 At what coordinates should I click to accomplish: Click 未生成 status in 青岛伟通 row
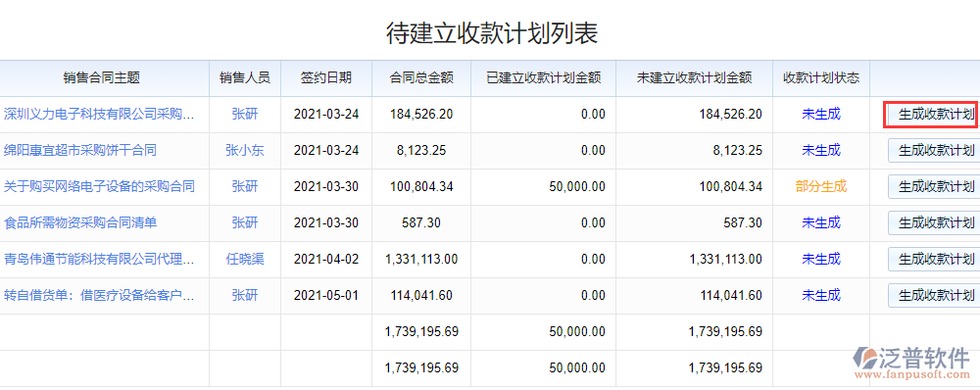[x=821, y=259]
